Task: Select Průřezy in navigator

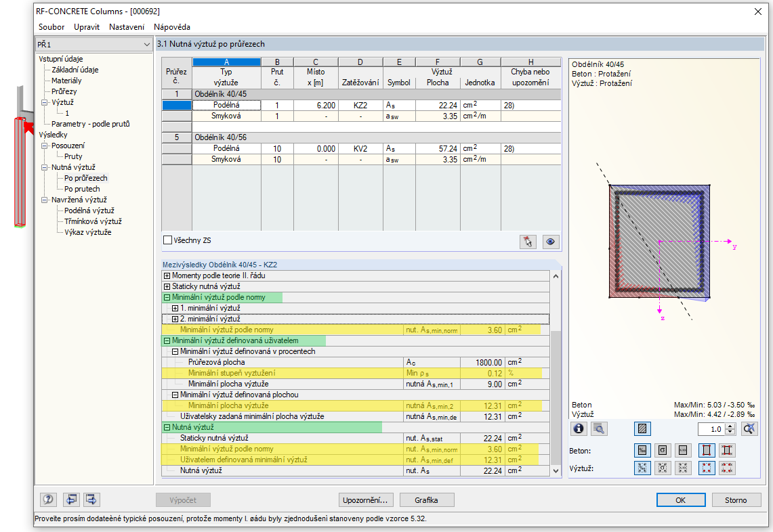Action: tap(64, 91)
